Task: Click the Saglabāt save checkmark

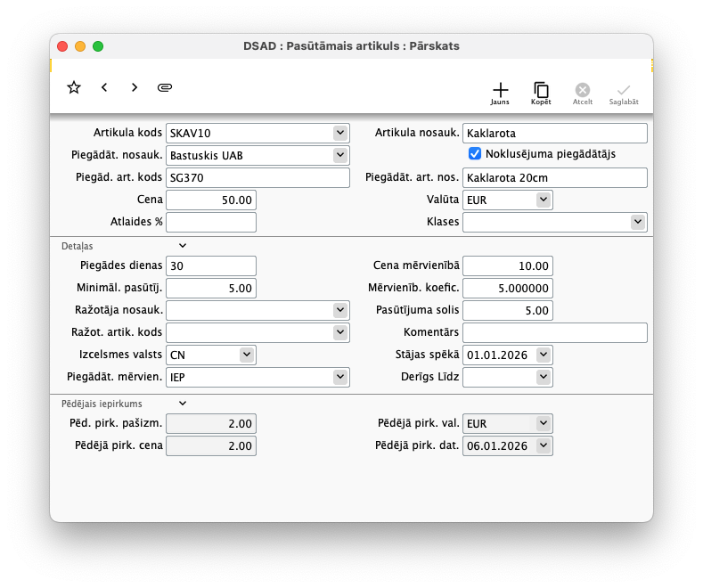Action: [x=624, y=93]
